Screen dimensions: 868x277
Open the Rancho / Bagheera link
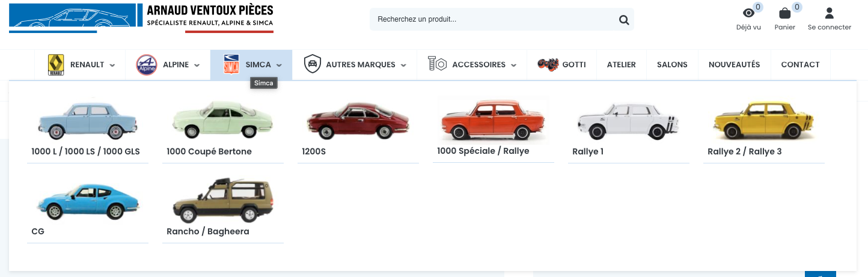pos(208,231)
